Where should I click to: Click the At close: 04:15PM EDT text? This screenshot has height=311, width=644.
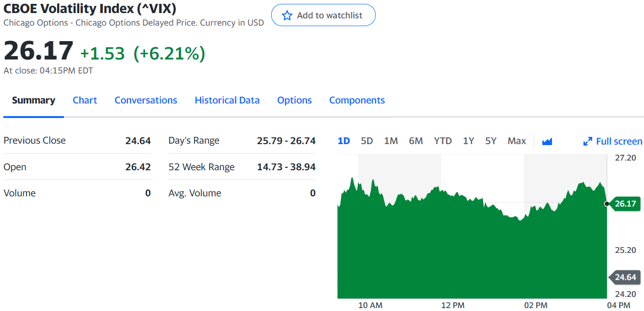pos(48,71)
